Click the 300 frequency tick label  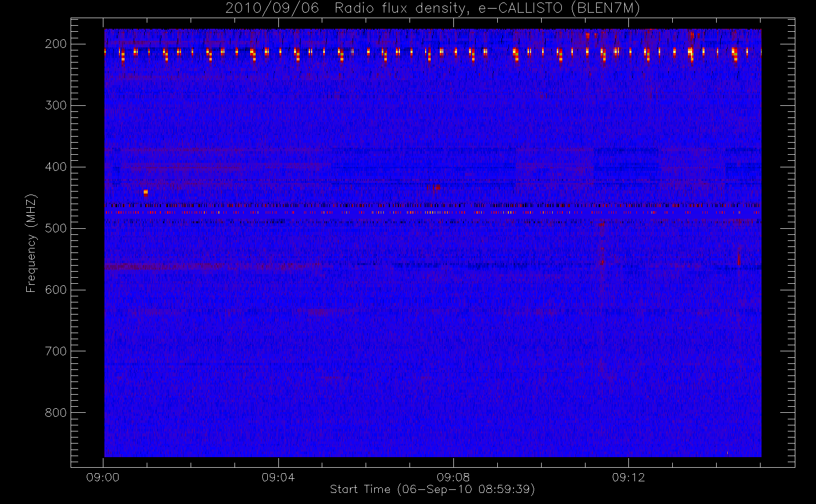55,105
